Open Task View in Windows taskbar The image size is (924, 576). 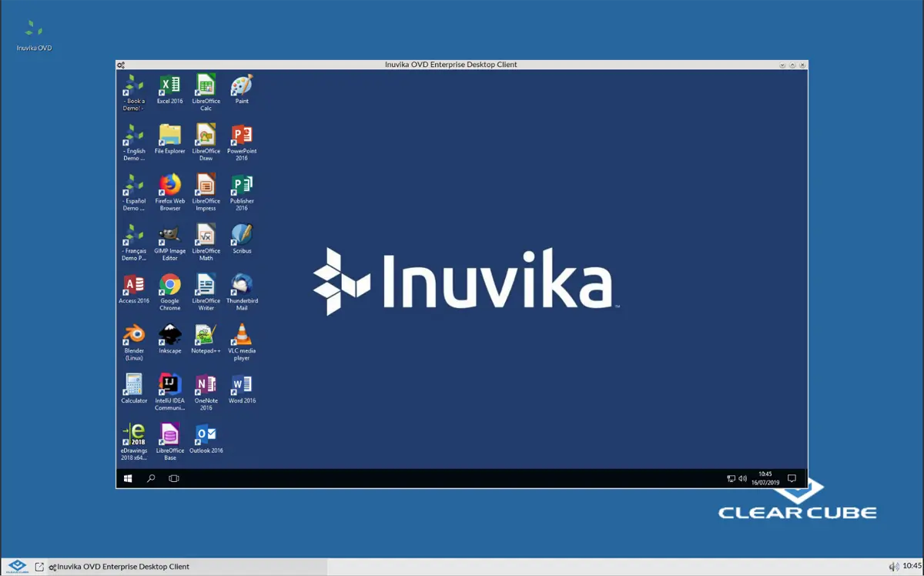174,478
